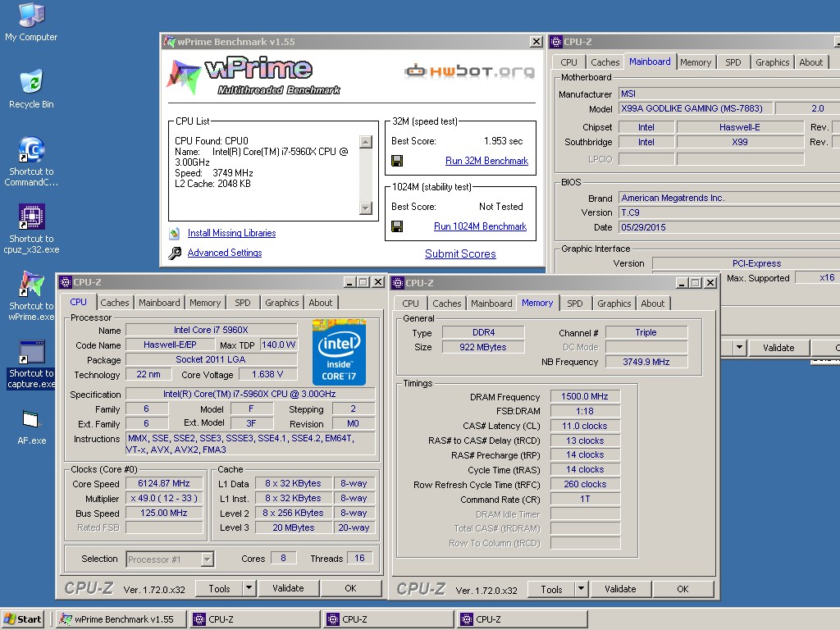Open Processor #1 selection dropdown
Viewport: 840px width, 630px height.
coord(207,559)
